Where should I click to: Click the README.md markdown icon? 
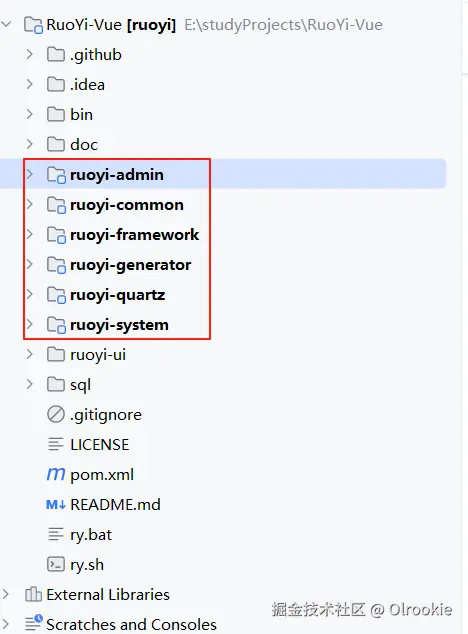(x=56, y=504)
